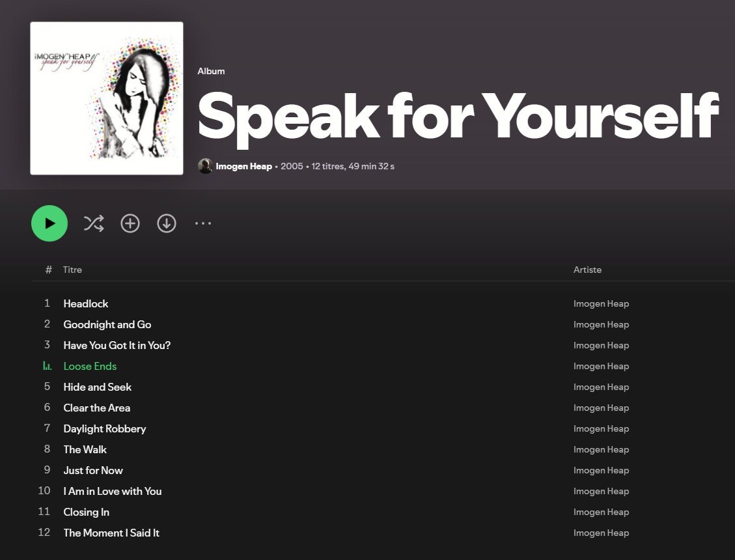The width and height of the screenshot is (735, 560).
Task: Select the track The Moment I Said It
Action: coord(111,533)
